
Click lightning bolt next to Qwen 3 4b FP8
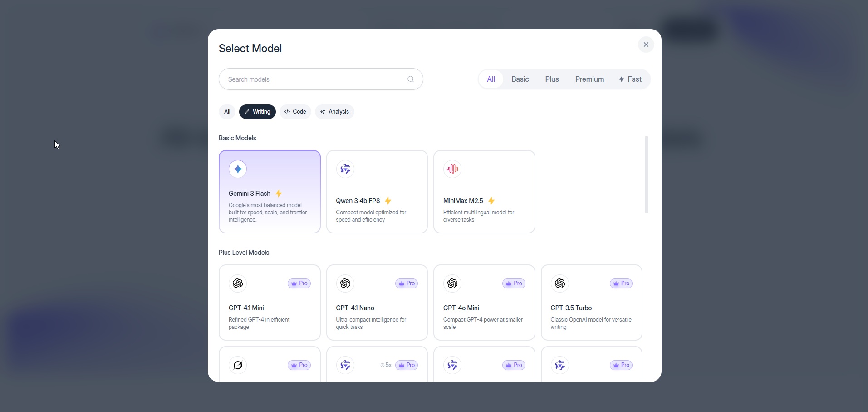click(388, 201)
